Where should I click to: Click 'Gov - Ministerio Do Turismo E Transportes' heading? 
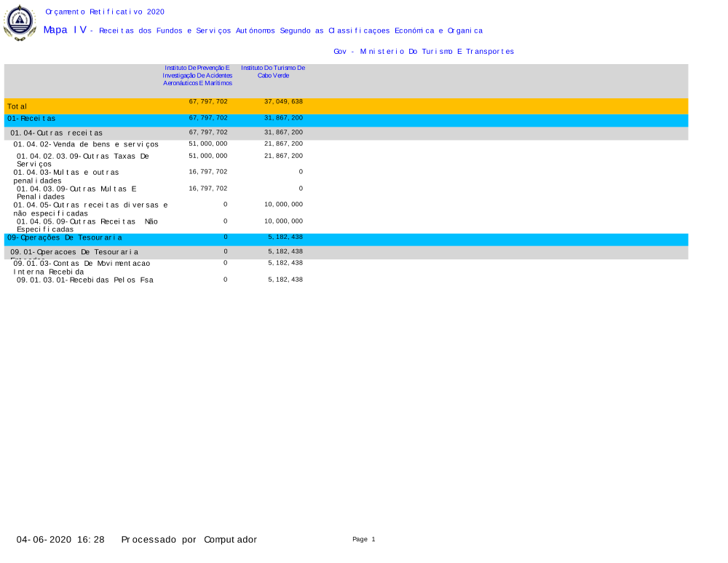423,52
